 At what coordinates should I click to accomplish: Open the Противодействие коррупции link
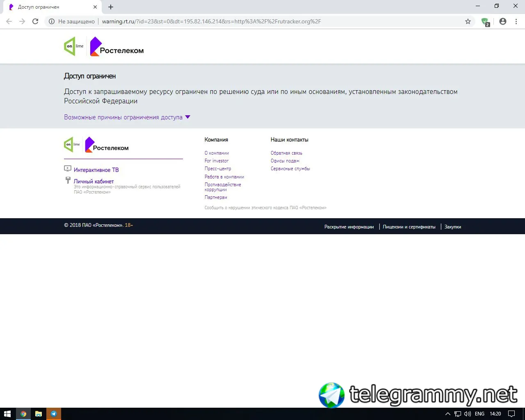click(x=223, y=187)
